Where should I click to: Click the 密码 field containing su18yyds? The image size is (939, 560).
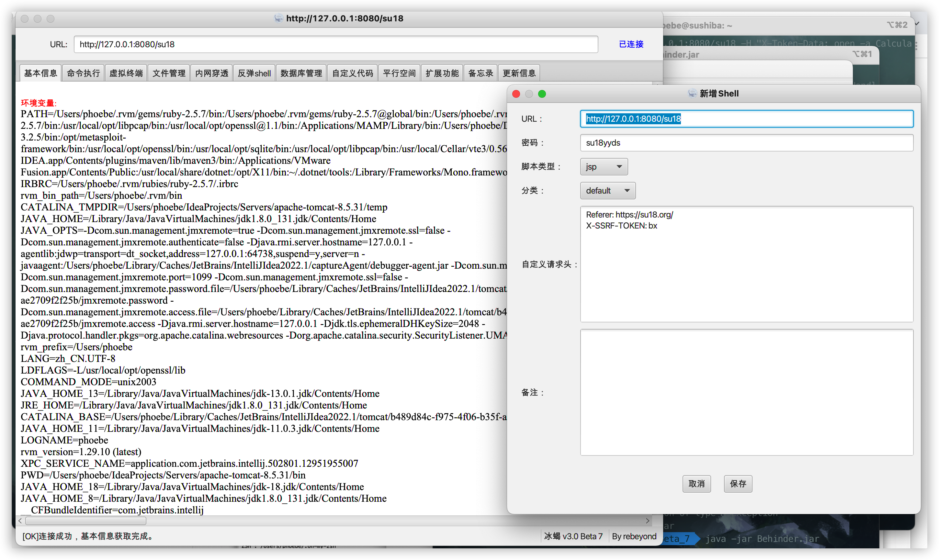tap(746, 143)
